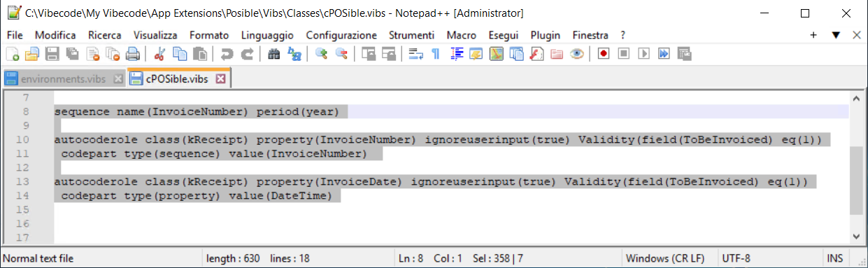Image resolution: width=868 pixels, height=268 pixels.
Task: Open the Plugin menu
Action: (x=546, y=35)
